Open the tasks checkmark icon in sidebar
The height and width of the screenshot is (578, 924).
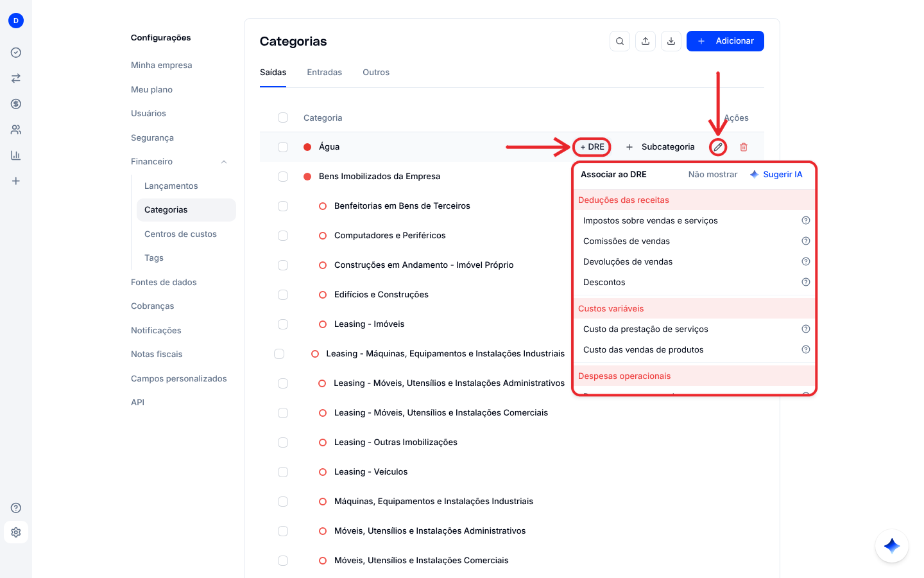16,53
